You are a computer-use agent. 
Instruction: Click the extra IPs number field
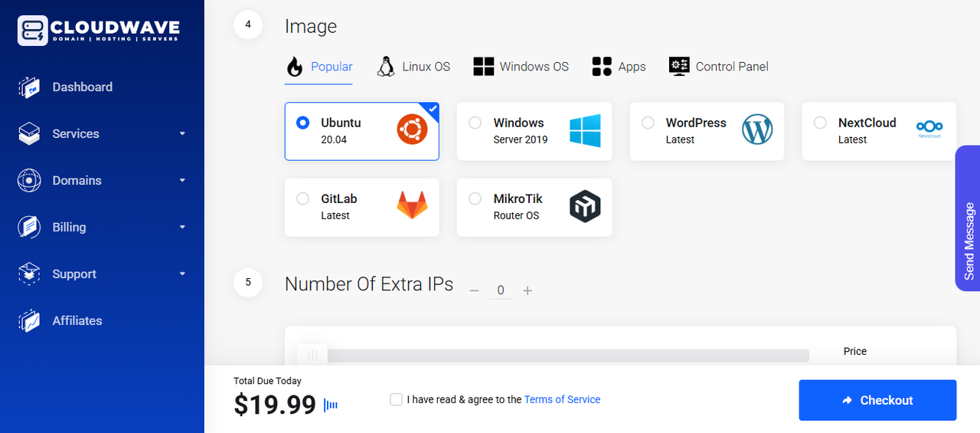pyautogui.click(x=501, y=290)
